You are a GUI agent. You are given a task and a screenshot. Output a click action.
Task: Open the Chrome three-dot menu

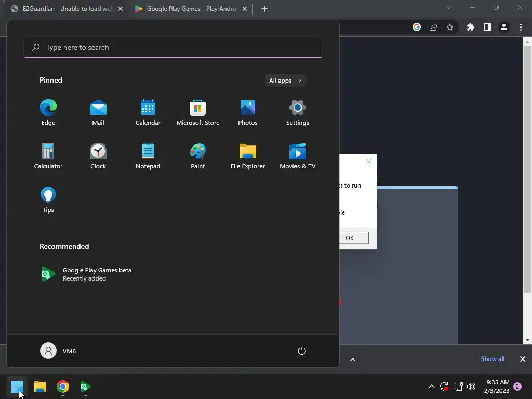pyautogui.click(x=521, y=27)
